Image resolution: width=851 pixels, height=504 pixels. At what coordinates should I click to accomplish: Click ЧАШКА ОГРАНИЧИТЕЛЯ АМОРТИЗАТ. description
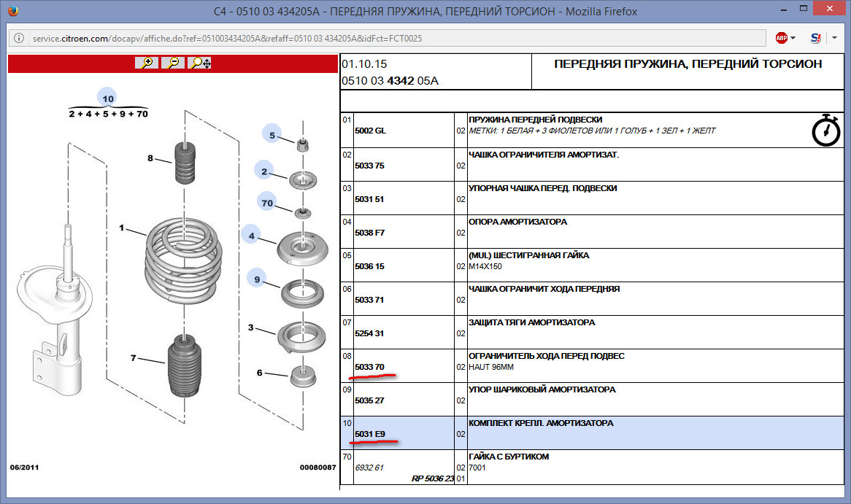coord(543,155)
